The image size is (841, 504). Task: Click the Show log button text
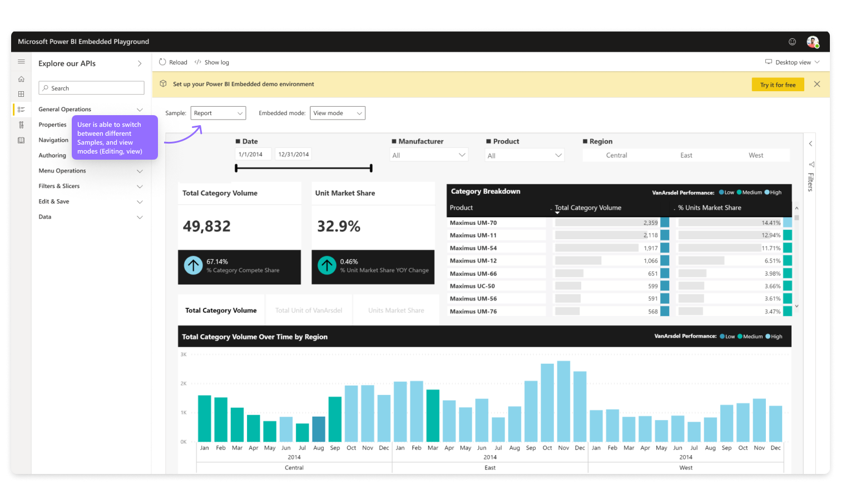coord(217,62)
